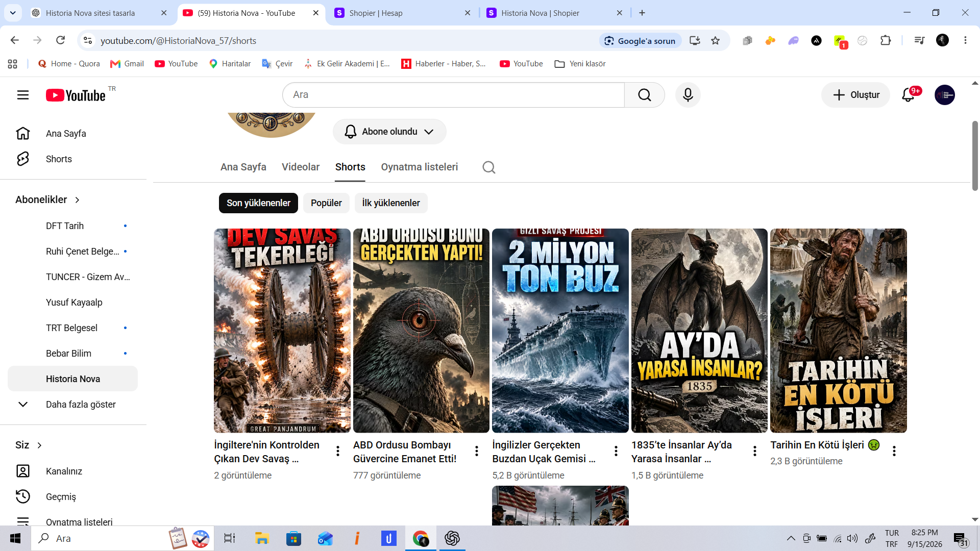Image resolution: width=980 pixels, height=551 pixels.
Task: Open Chrome extensions puzzle icon
Action: click(x=886, y=41)
